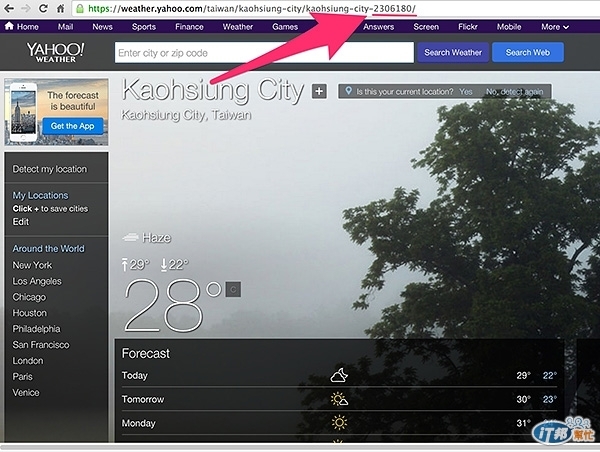
Task: Click Monday's sunny forecast icon
Action: (339, 423)
